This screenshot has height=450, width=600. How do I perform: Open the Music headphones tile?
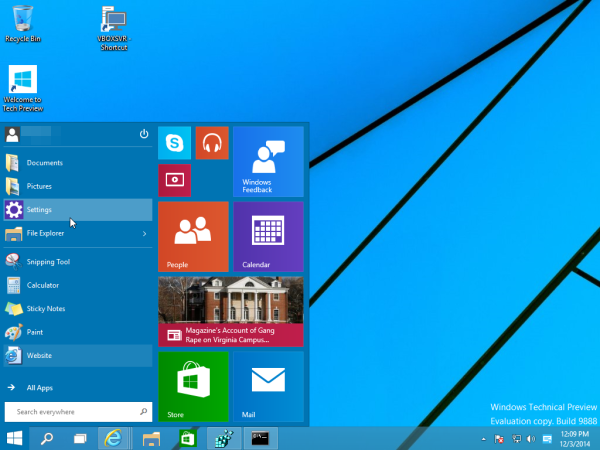212,143
